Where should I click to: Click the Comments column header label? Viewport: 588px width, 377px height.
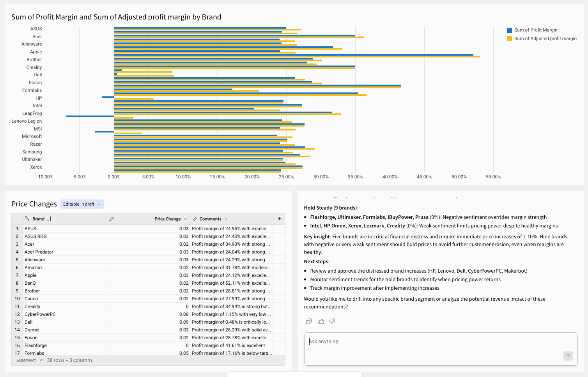tap(211, 219)
